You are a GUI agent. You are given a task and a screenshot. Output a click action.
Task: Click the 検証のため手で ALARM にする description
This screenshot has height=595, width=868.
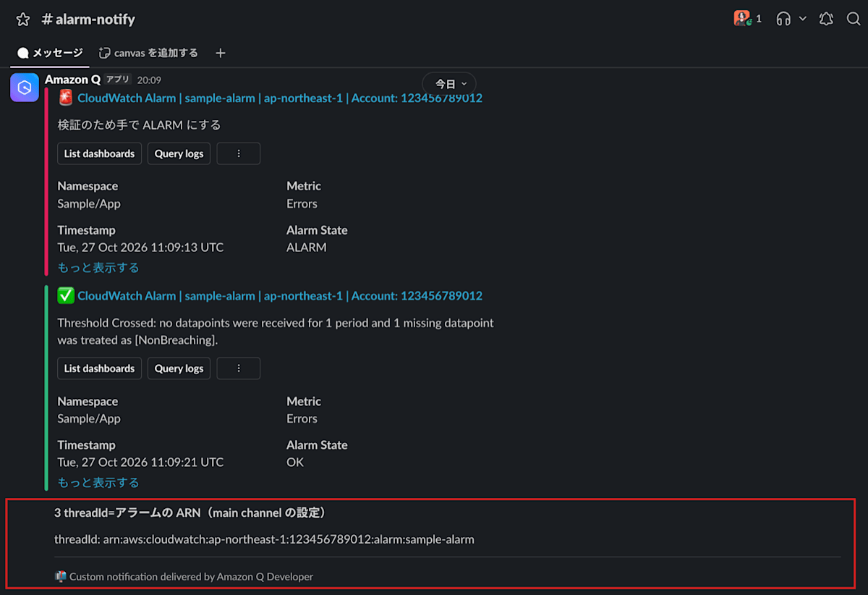140,125
